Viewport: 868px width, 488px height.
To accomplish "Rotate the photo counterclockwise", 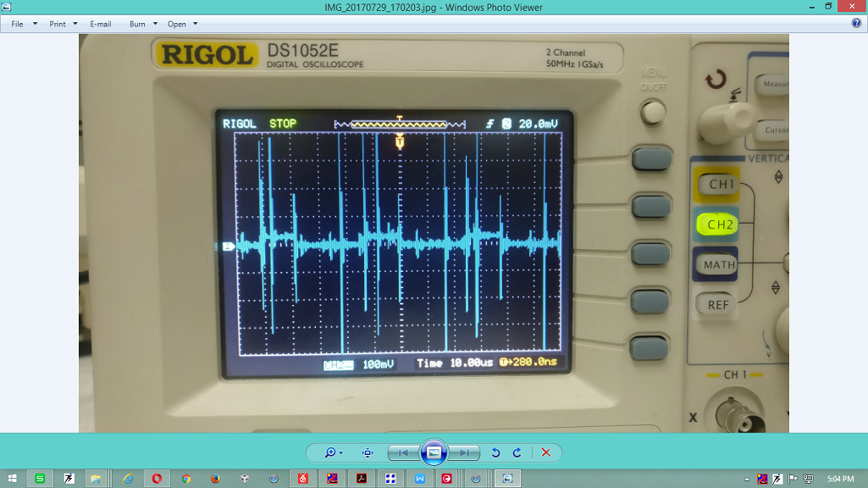I will click(x=496, y=452).
